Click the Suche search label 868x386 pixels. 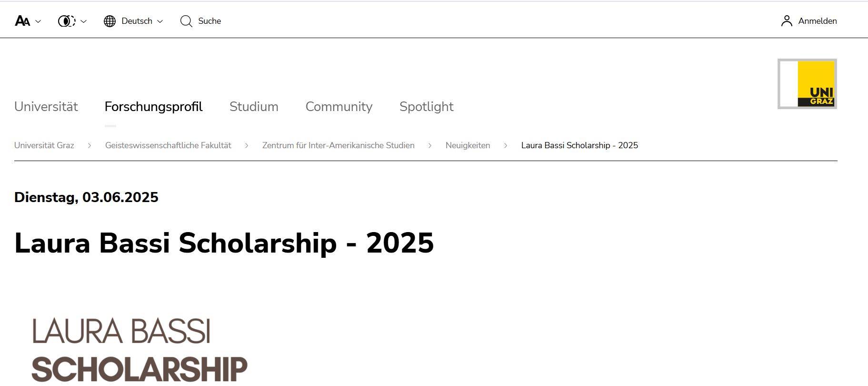(x=210, y=21)
